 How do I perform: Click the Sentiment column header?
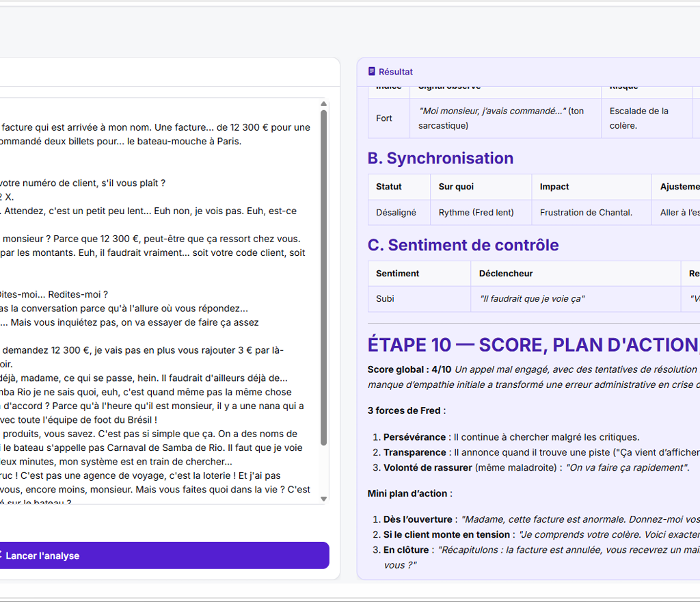pyautogui.click(x=419, y=274)
